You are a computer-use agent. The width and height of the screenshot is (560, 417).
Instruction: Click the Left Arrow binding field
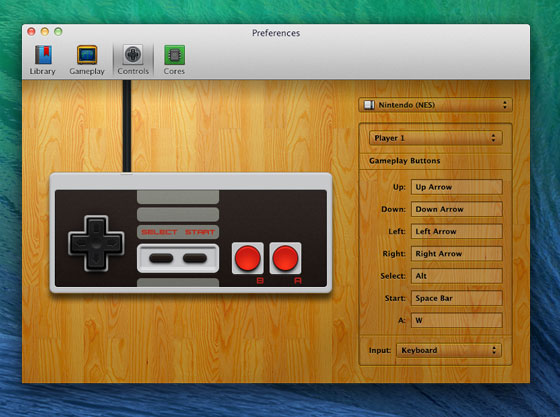[457, 231]
